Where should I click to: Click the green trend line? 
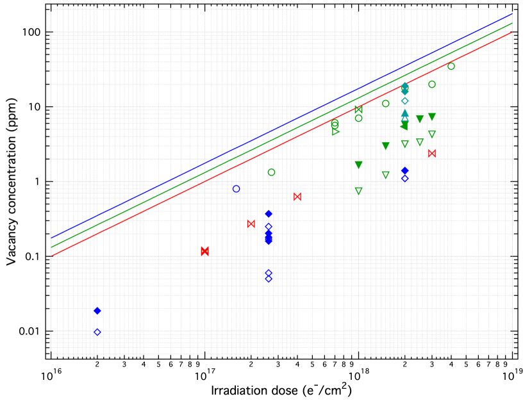pyautogui.click(x=281, y=135)
